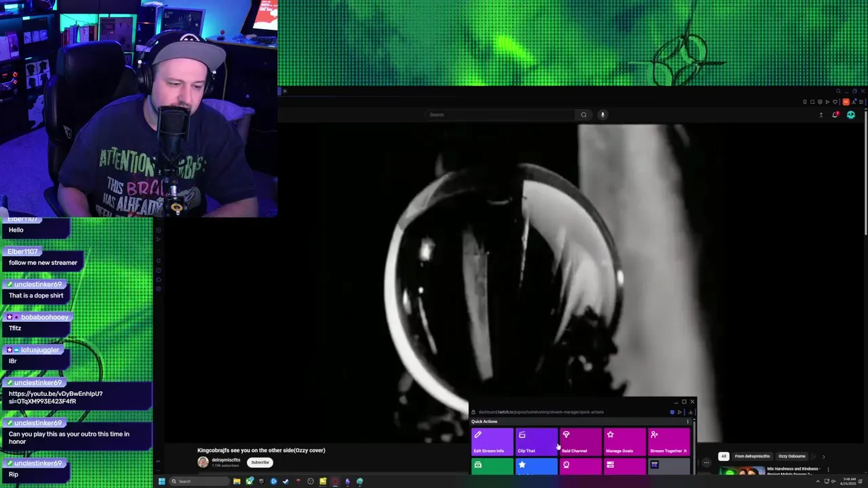Screen dimensions: 868x488
Task: Open the Mix Harshness and Kindness video
Action: pos(793,470)
